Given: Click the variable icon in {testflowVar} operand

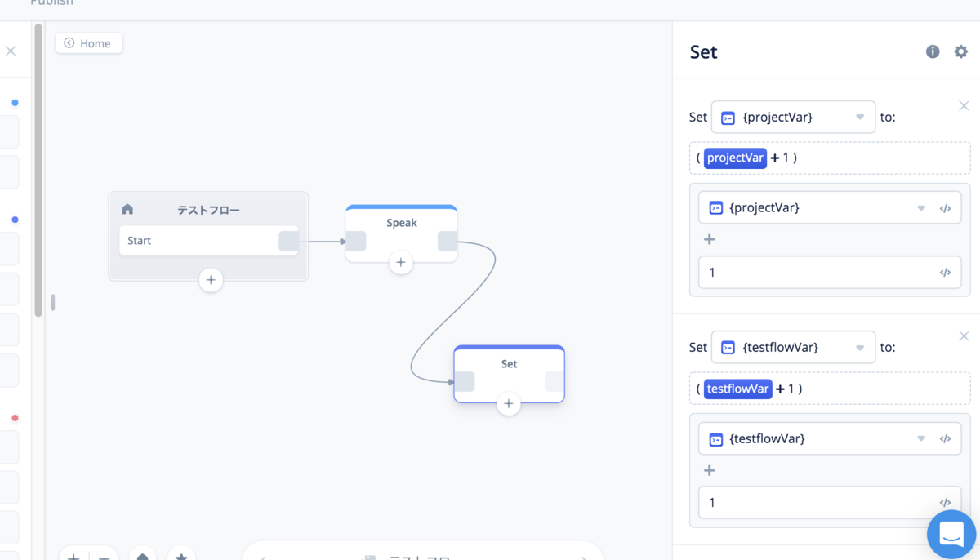Looking at the screenshot, I should [716, 439].
